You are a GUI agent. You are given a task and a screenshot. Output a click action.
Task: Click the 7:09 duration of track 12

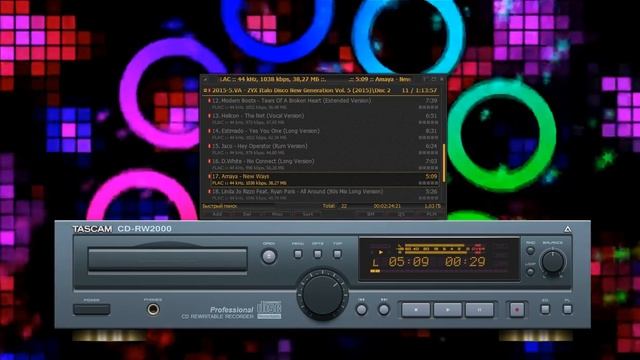pyautogui.click(x=431, y=100)
